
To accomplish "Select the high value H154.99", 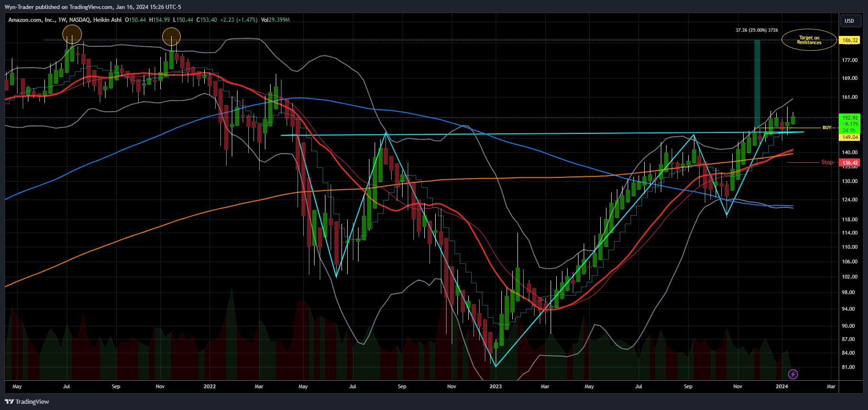I will coord(159,20).
